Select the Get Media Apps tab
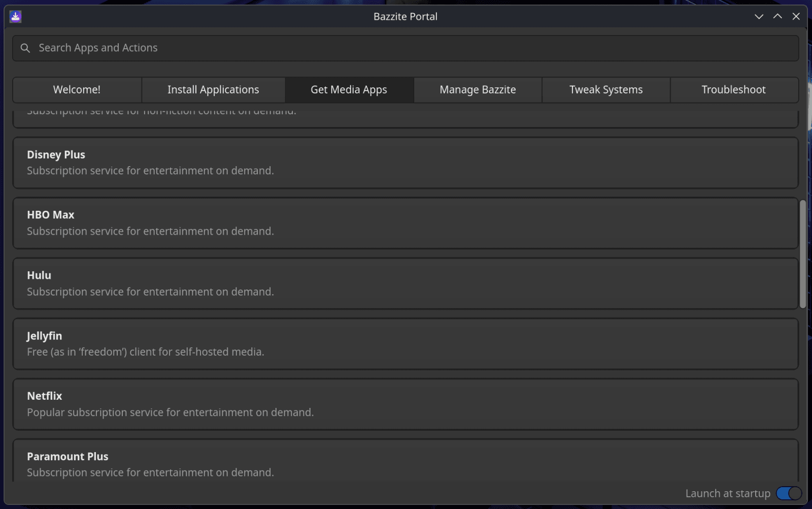Viewport: 812px width, 509px height. tap(349, 90)
